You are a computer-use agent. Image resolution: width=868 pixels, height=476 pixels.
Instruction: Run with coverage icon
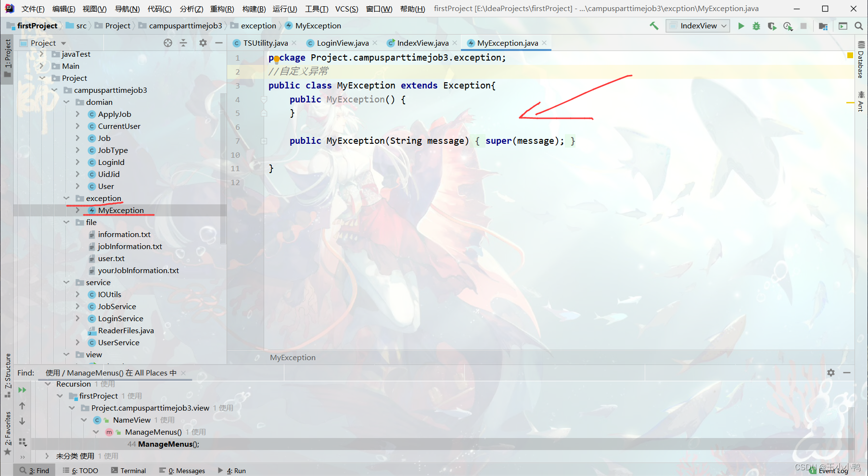(x=772, y=26)
